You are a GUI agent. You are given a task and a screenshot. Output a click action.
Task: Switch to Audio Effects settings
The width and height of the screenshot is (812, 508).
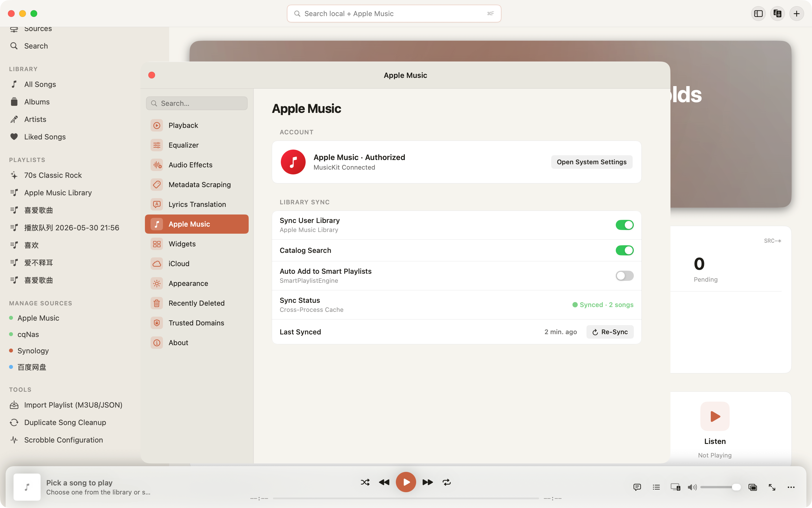coord(197,165)
